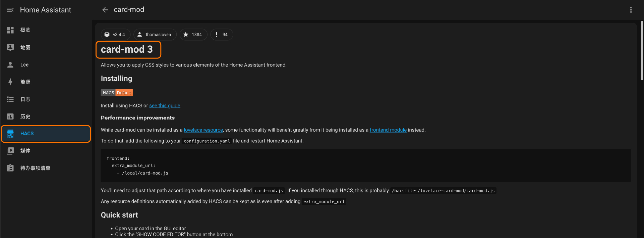Open the "see this guide" link
Viewport: 644px width, 238px height.
point(165,106)
